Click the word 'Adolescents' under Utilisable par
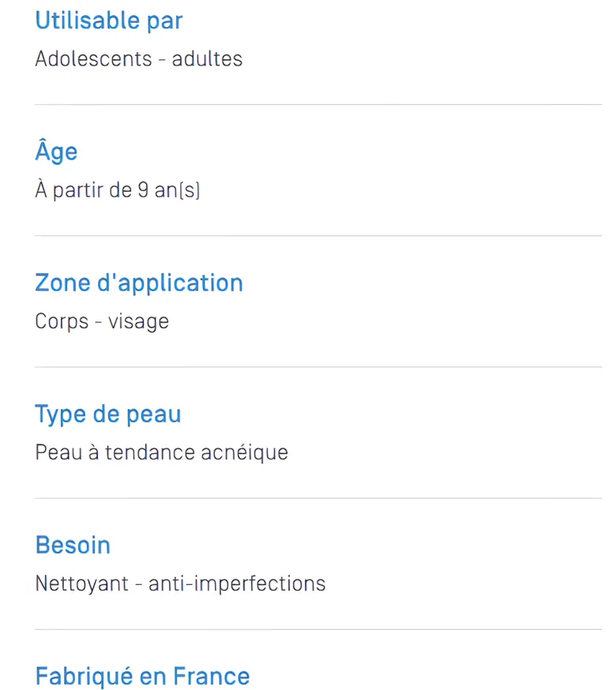This screenshot has height=690, width=616. [93, 59]
